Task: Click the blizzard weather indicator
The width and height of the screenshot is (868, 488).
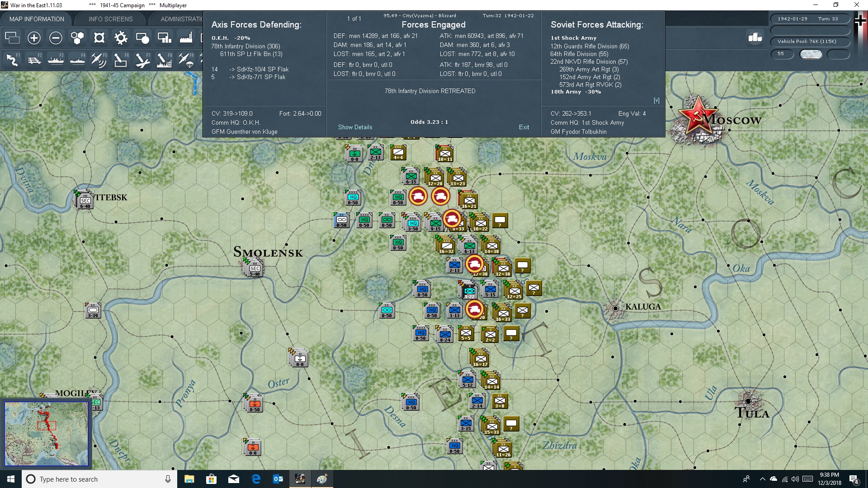Action: coord(811,54)
